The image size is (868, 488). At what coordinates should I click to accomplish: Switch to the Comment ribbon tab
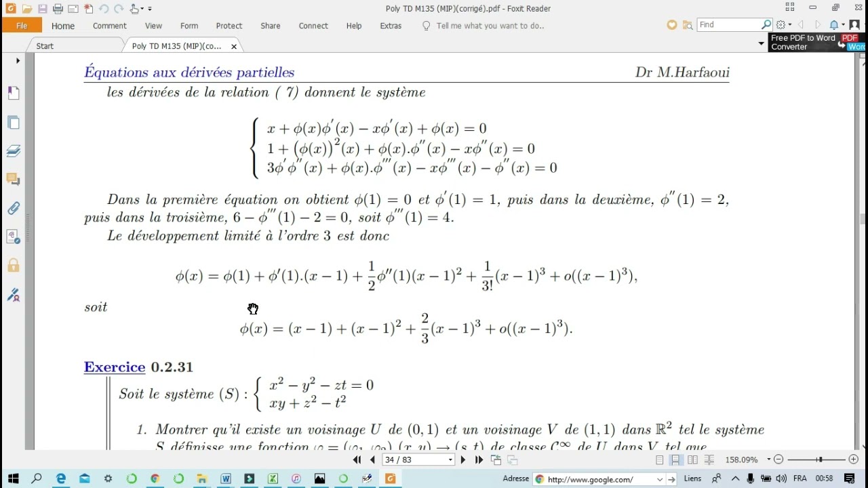coord(110,26)
